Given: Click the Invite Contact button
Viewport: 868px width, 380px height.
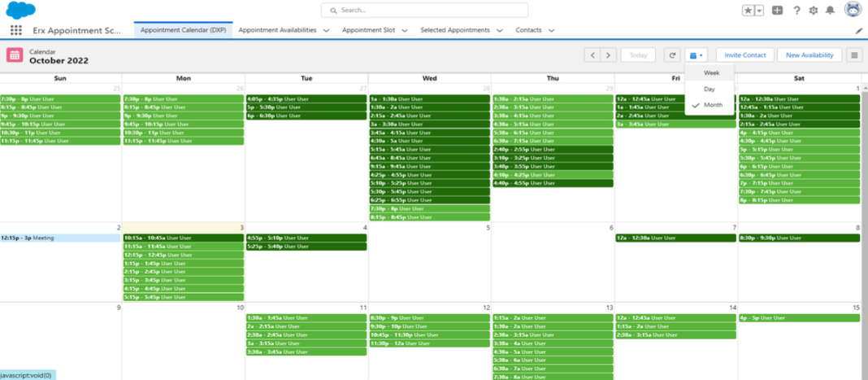Looking at the screenshot, I should (744, 55).
